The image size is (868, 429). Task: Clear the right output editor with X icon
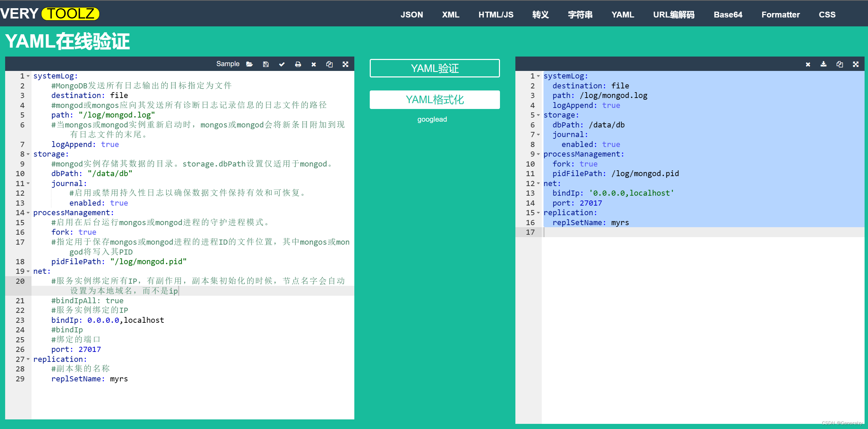808,64
